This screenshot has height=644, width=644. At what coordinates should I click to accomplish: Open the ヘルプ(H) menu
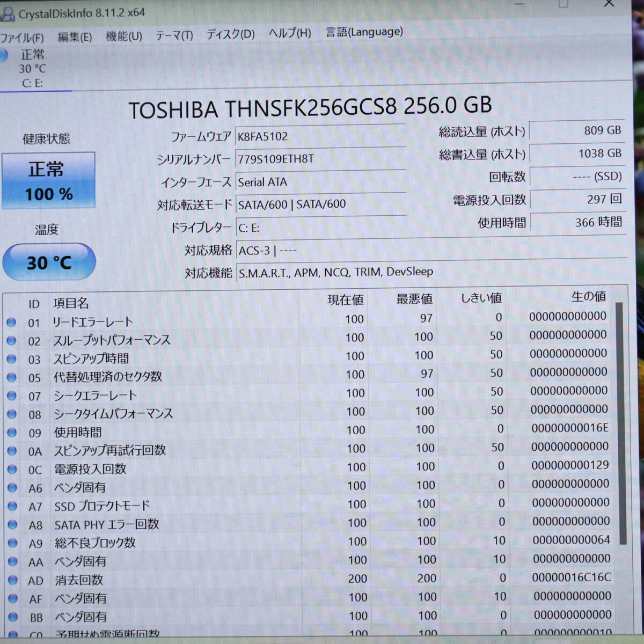(x=290, y=33)
